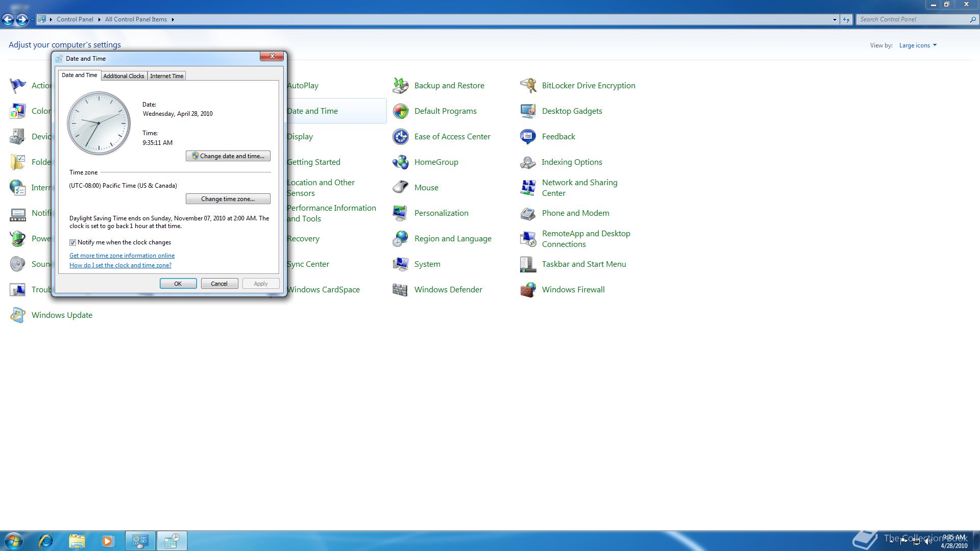
Task: Open the Phone and Modem icon
Action: click(528, 213)
